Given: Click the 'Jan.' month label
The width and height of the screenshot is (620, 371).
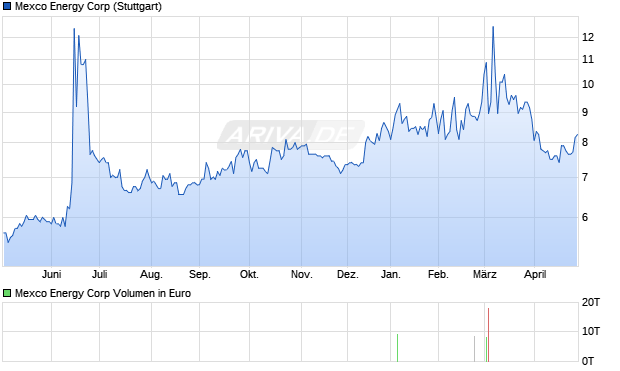Looking at the screenshot, I should 391,274.
